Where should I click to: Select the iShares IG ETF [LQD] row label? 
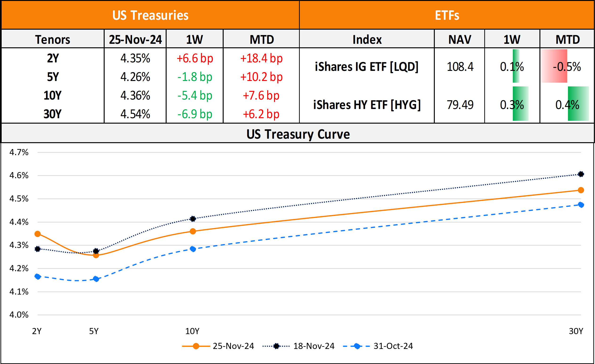[367, 67]
